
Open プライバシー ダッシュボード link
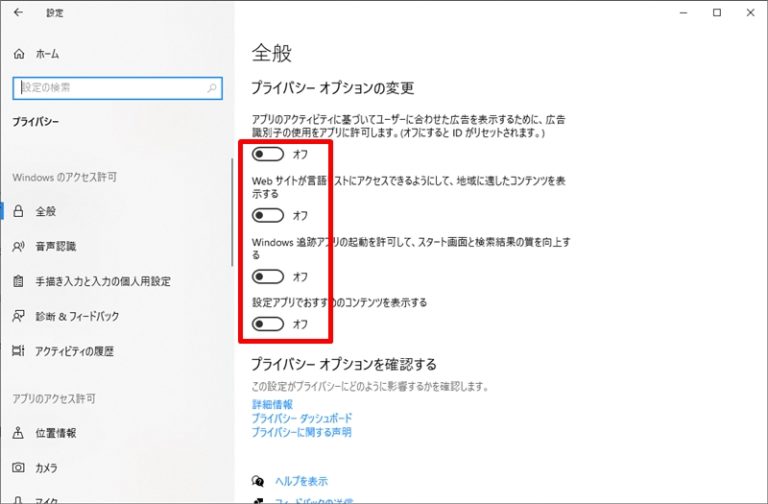click(x=302, y=418)
